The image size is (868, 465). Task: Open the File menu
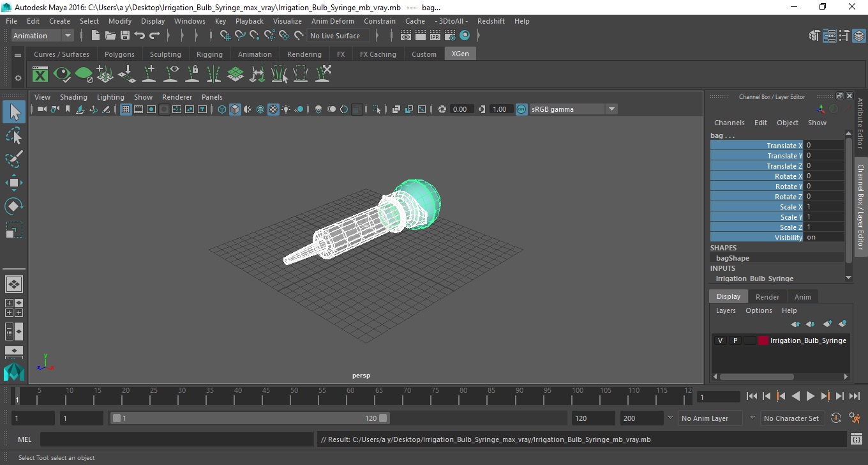coord(11,21)
